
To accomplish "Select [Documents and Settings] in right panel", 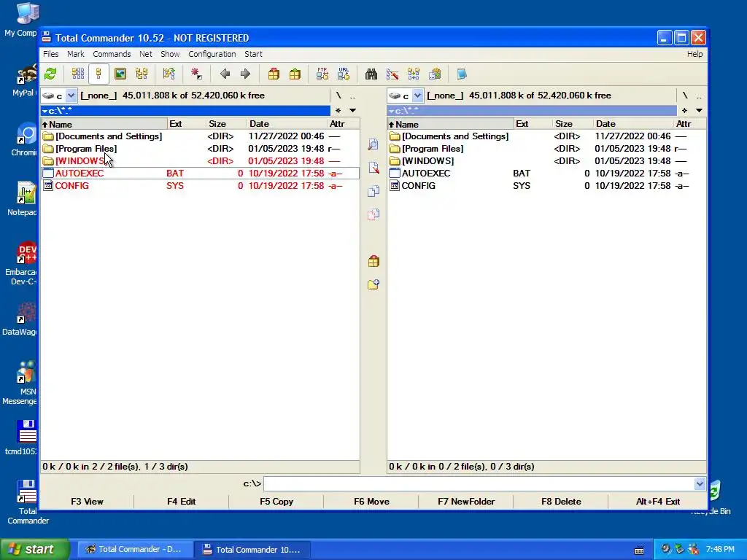I will tap(546, 136).
